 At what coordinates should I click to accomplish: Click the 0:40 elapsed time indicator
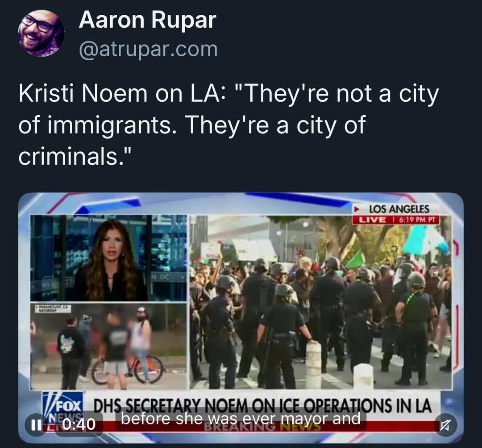point(79,424)
